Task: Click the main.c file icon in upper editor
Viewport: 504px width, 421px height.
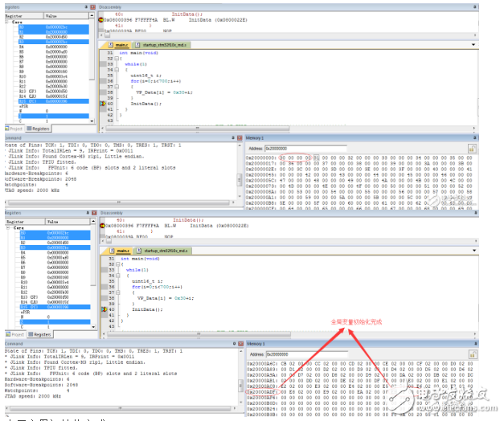Action: 112,45
